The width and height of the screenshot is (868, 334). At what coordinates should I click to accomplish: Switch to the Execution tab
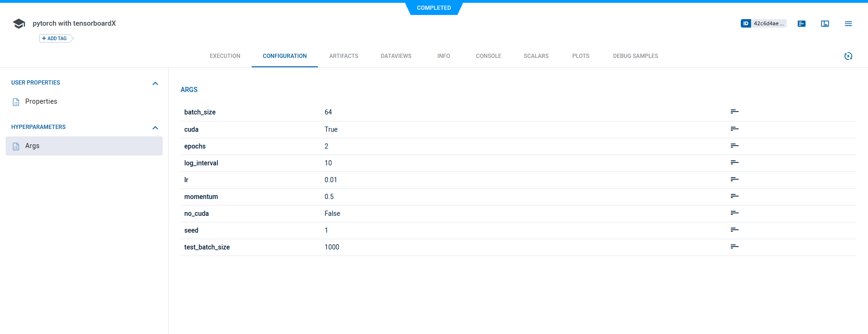(x=225, y=56)
